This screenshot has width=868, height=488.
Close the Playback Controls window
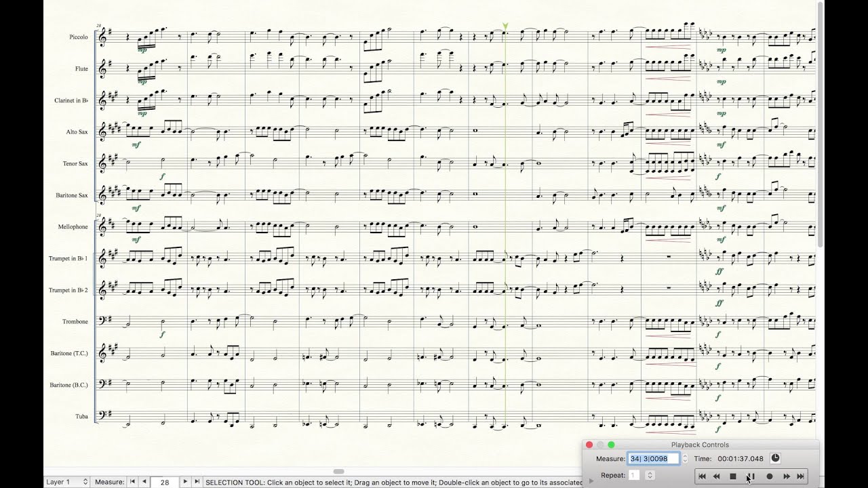pyautogui.click(x=589, y=445)
